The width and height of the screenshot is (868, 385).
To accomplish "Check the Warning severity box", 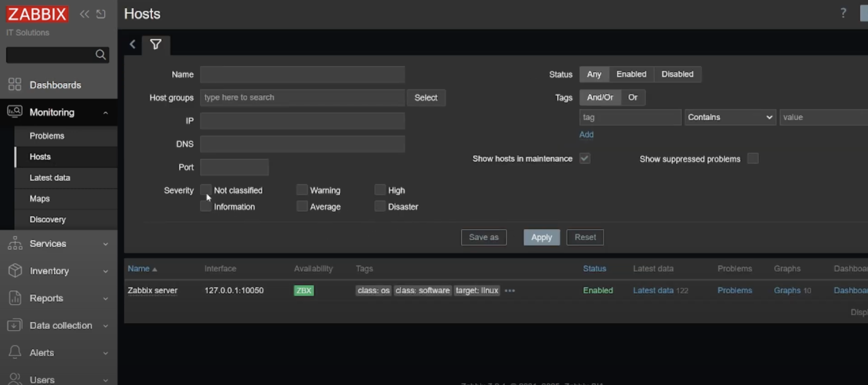I will pos(302,190).
